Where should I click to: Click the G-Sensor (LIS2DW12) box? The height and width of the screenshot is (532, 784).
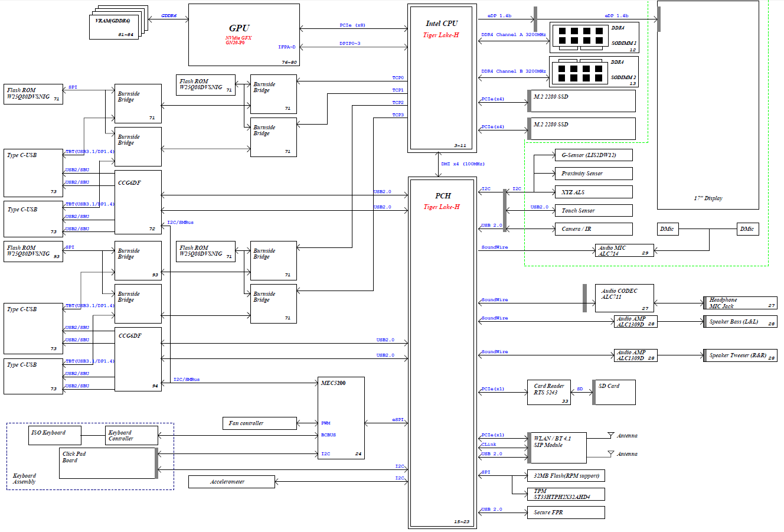point(593,155)
